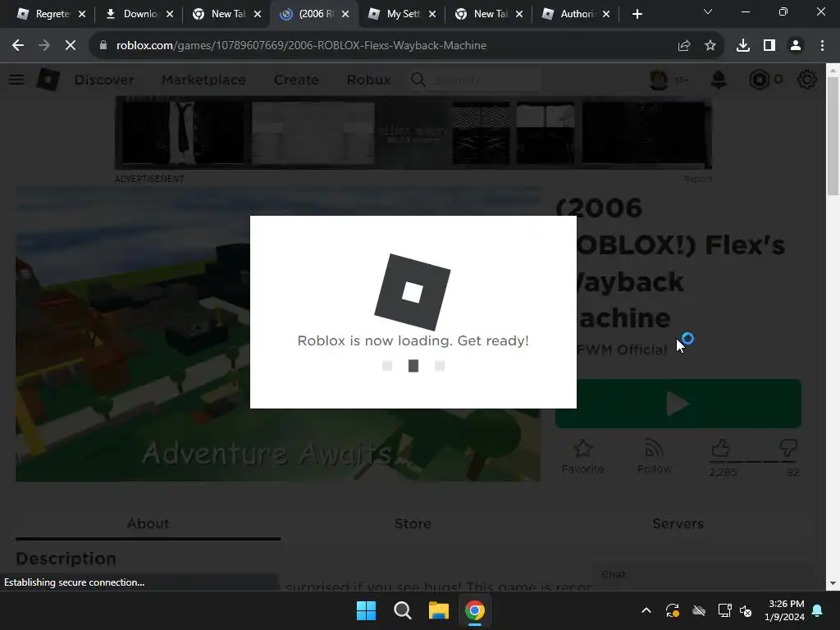Bookmark this page with the star icon

click(710, 46)
